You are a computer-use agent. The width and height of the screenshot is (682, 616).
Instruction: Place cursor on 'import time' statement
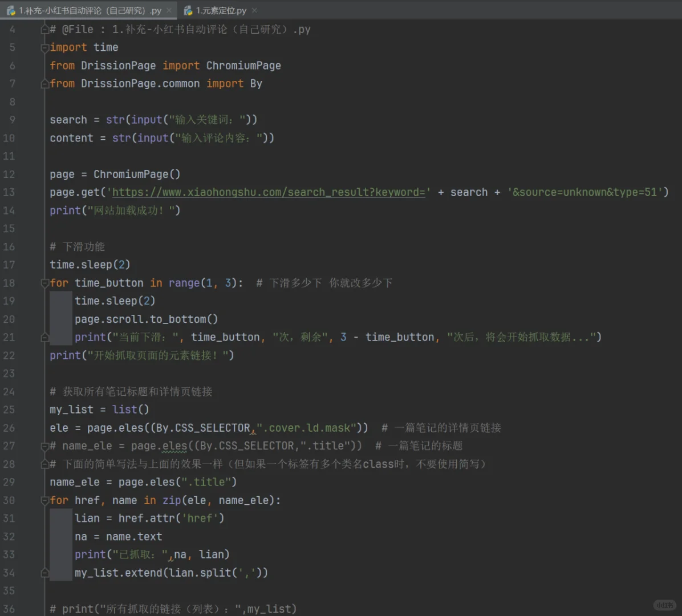84,47
